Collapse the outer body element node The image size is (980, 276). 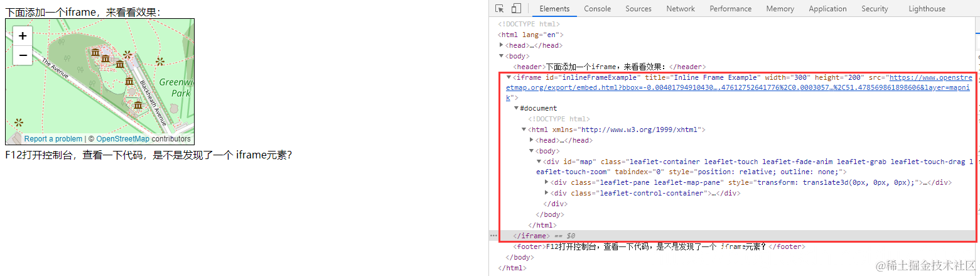(x=501, y=56)
